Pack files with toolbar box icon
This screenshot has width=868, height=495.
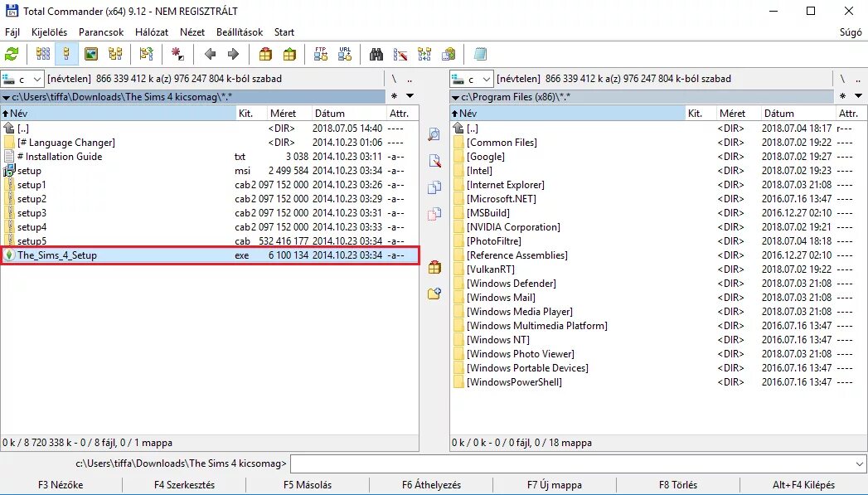(266, 54)
